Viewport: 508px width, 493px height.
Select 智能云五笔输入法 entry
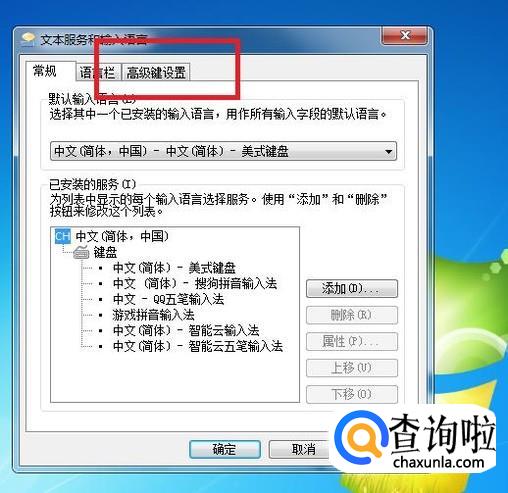coord(198,346)
